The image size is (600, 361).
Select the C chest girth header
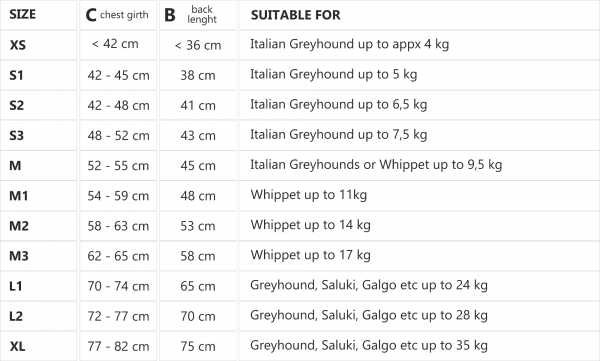tap(117, 15)
